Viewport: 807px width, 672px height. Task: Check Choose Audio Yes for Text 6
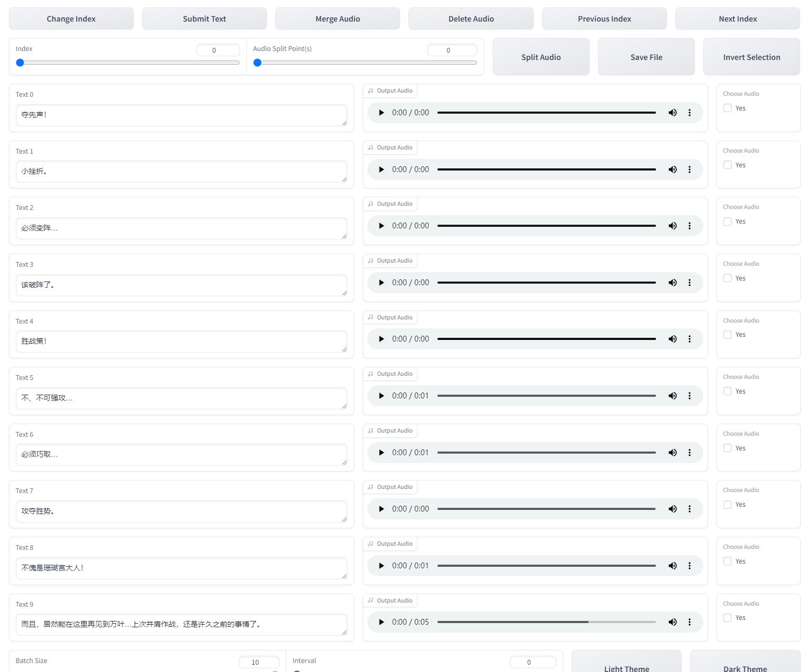728,448
